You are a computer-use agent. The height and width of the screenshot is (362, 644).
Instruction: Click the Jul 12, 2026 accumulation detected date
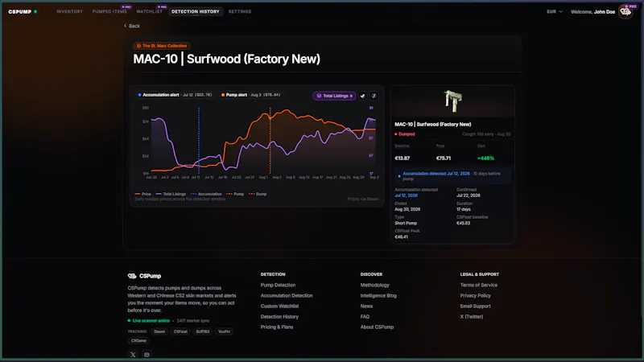406,195
